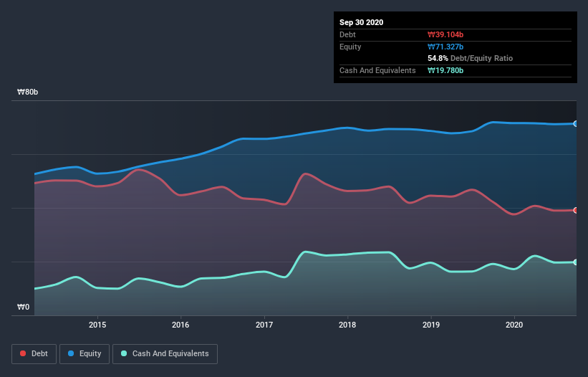Click the Debt row label in tooltip
588x377 pixels.
coord(347,35)
